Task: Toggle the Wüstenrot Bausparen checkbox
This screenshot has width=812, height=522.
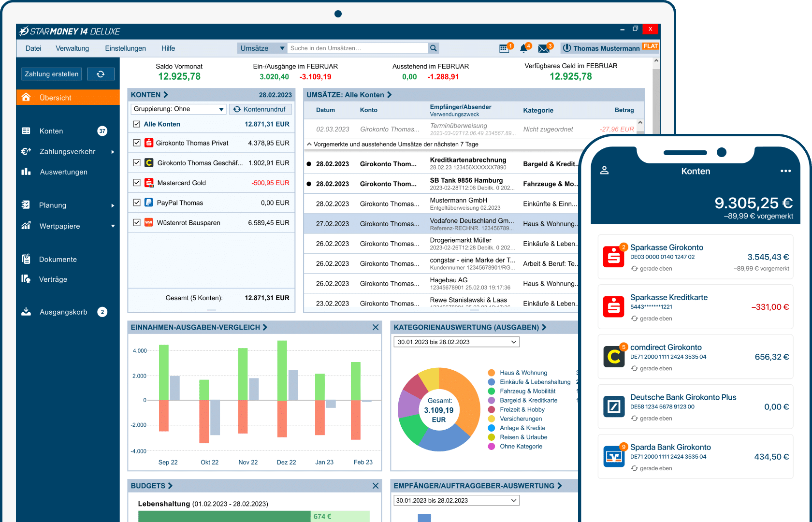Action: tap(137, 223)
